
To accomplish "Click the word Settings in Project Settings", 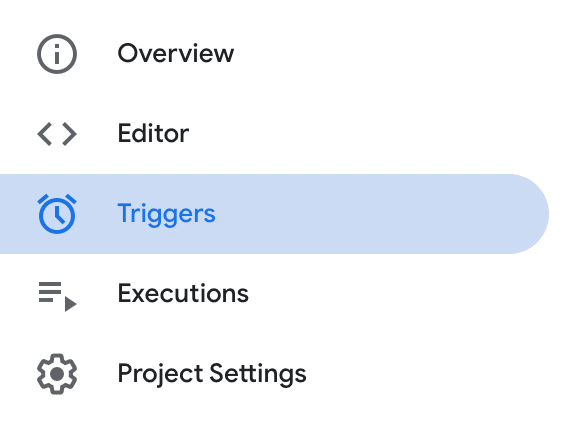I will tap(258, 374).
